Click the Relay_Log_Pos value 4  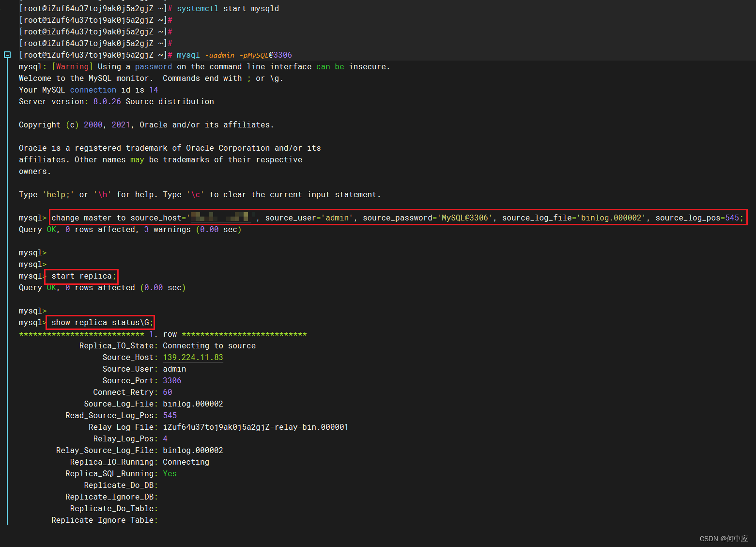(x=165, y=439)
